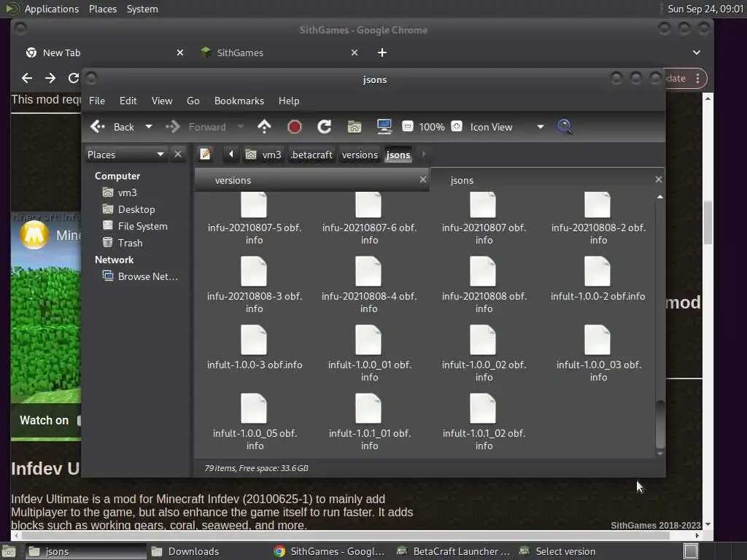Go back using the Back arrow button

112,127
